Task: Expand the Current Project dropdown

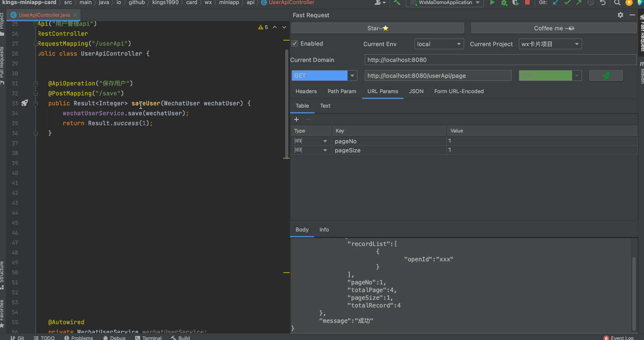Action: [550, 44]
